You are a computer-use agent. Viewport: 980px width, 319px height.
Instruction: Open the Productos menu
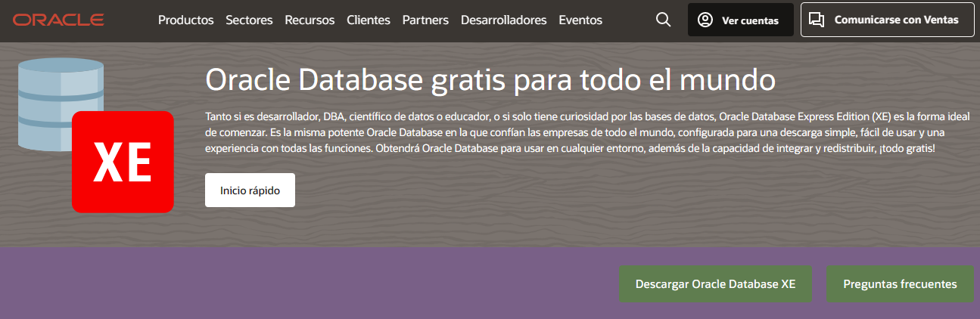point(186,20)
